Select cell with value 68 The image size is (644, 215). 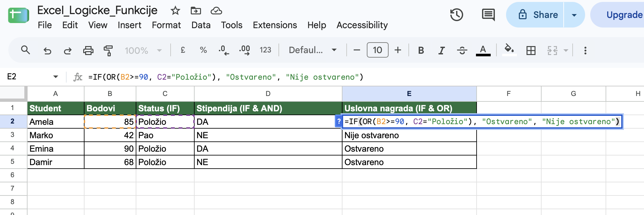click(110, 162)
